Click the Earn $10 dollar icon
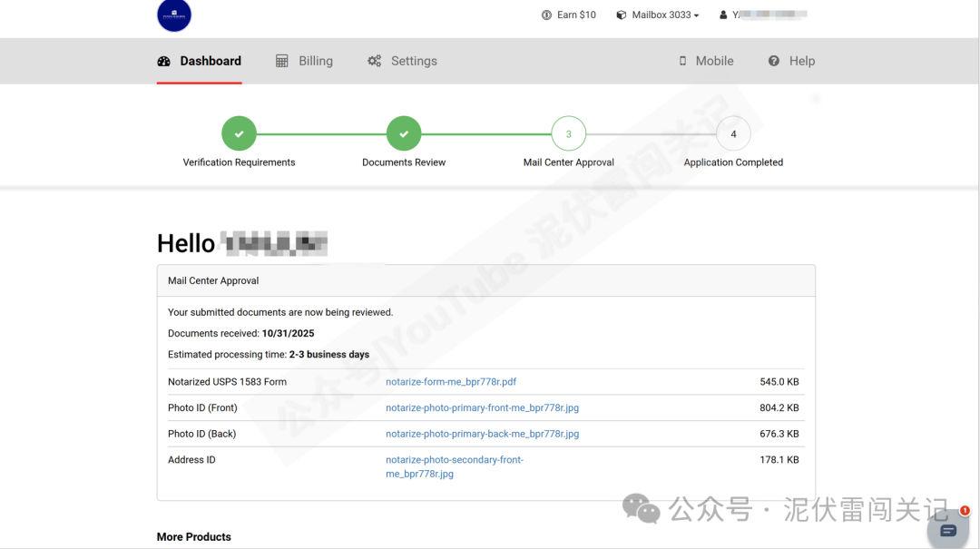The width and height of the screenshot is (980, 549). (x=546, y=15)
